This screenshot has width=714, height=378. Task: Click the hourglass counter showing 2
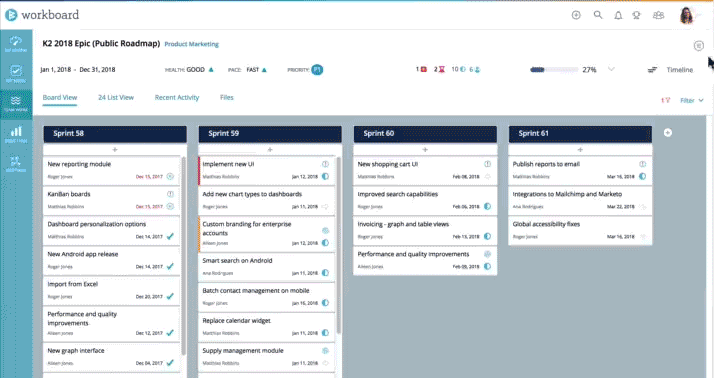tap(439, 69)
